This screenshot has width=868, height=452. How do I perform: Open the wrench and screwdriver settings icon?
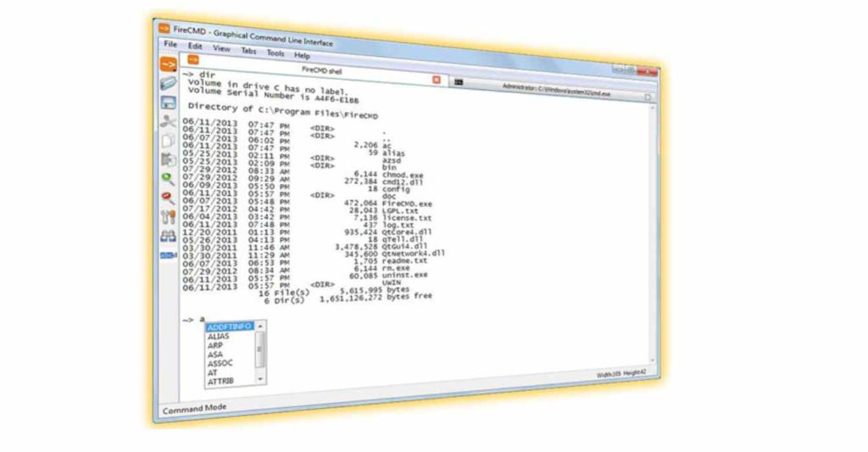tap(169, 217)
